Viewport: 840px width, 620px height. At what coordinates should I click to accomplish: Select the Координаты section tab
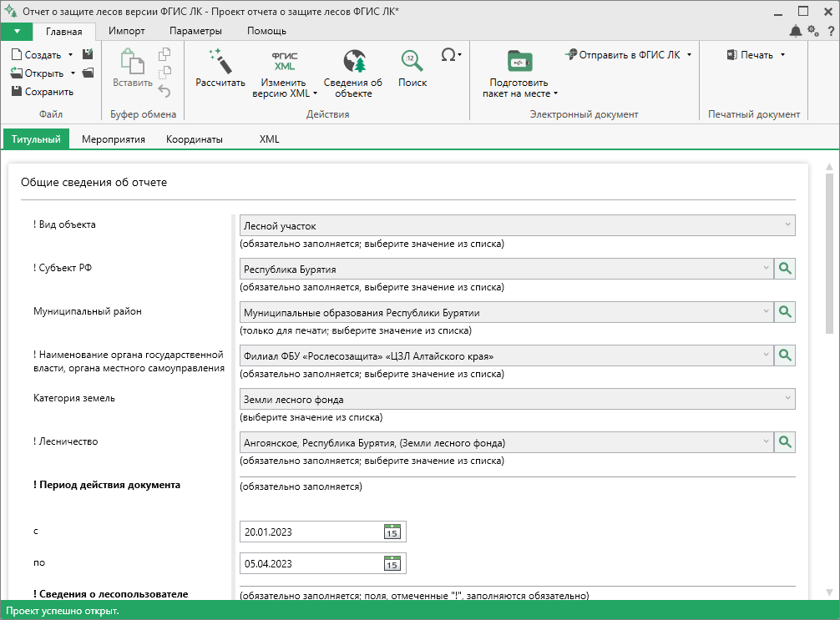pos(195,139)
